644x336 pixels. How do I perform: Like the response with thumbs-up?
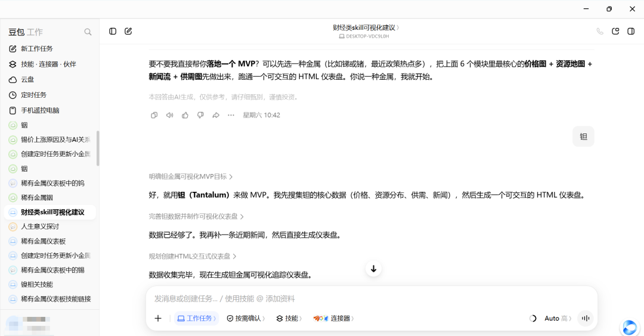[x=185, y=116]
